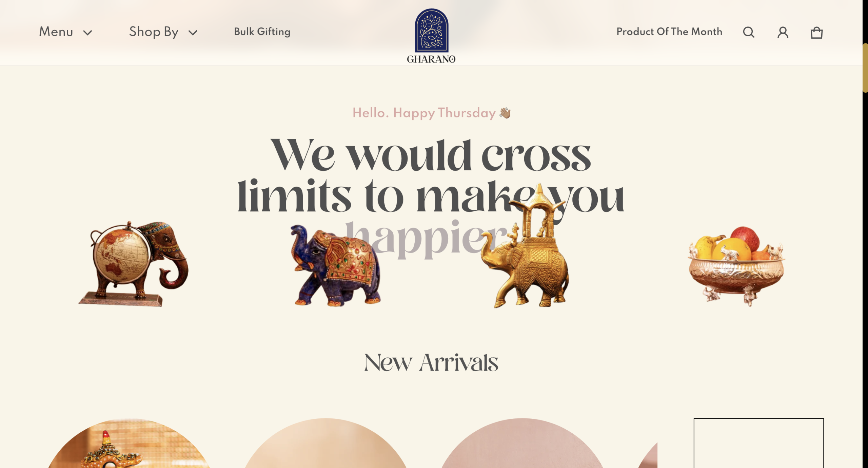Select the golden brass elephant statue
The width and height of the screenshot is (868, 468).
pyautogui.click(x=525, y=246)
